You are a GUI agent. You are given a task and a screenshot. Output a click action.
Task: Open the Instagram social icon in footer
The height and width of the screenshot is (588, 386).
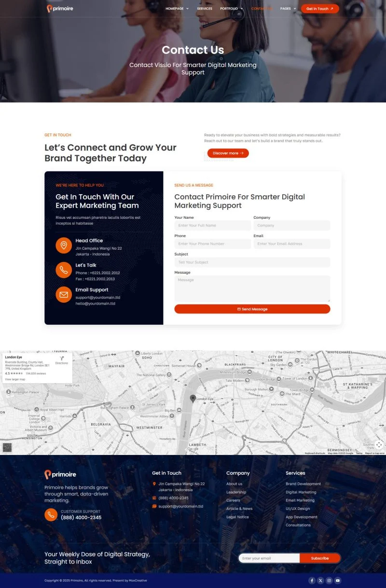click(x=329, y=580)
